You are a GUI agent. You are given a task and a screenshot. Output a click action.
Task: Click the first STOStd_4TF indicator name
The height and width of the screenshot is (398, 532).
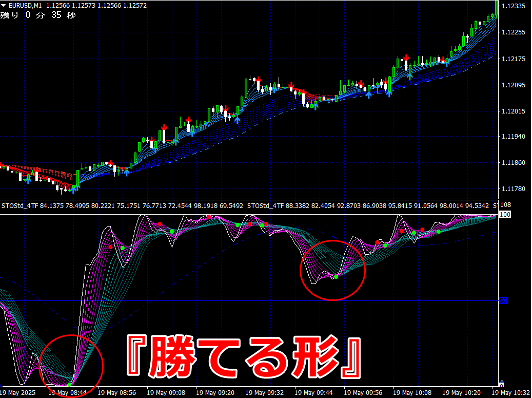[x=19, y=206]
